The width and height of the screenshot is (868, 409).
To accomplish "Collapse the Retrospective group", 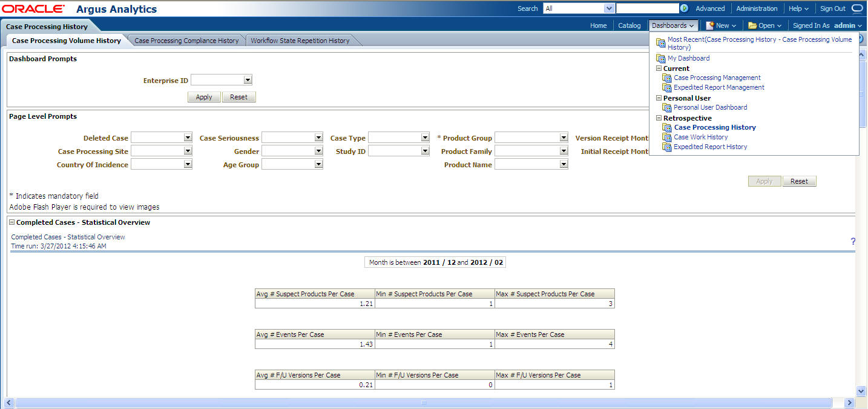I will tap(659, 118).
